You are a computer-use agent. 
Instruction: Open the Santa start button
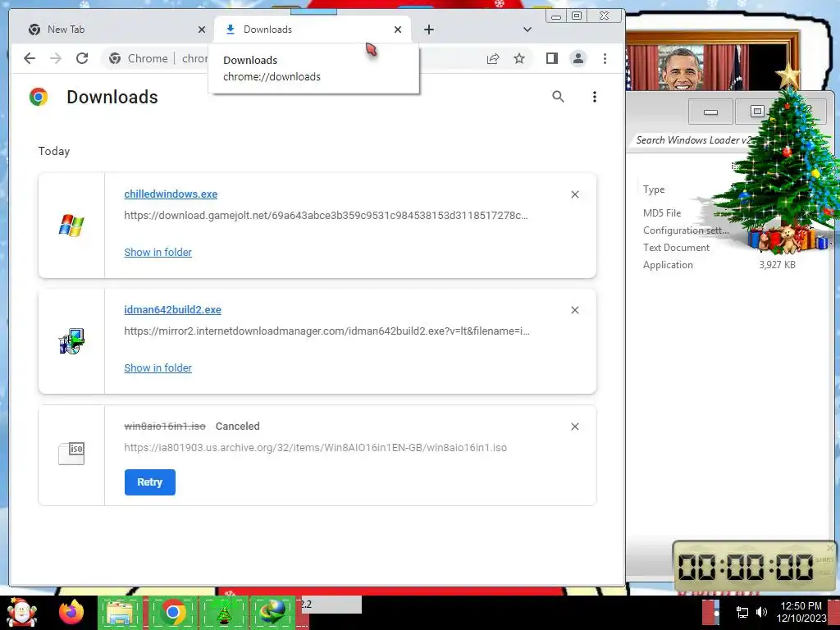coord(21,612)
